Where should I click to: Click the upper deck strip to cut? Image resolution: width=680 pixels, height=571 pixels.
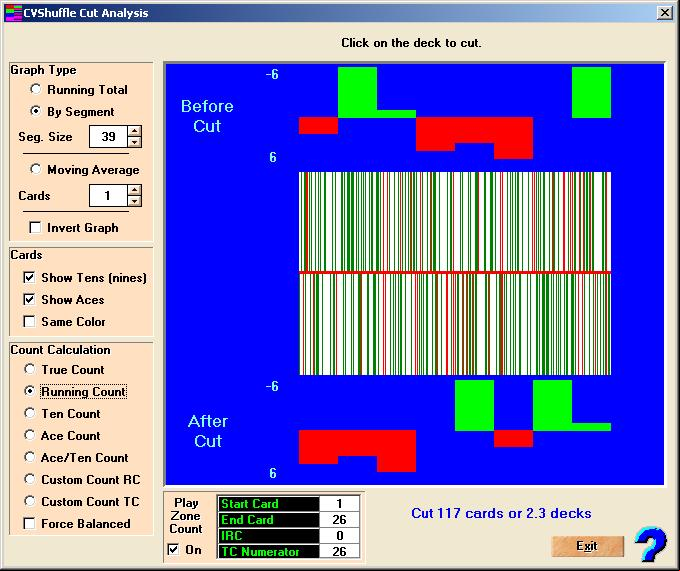pyautogui.click(x=455, y=222)
